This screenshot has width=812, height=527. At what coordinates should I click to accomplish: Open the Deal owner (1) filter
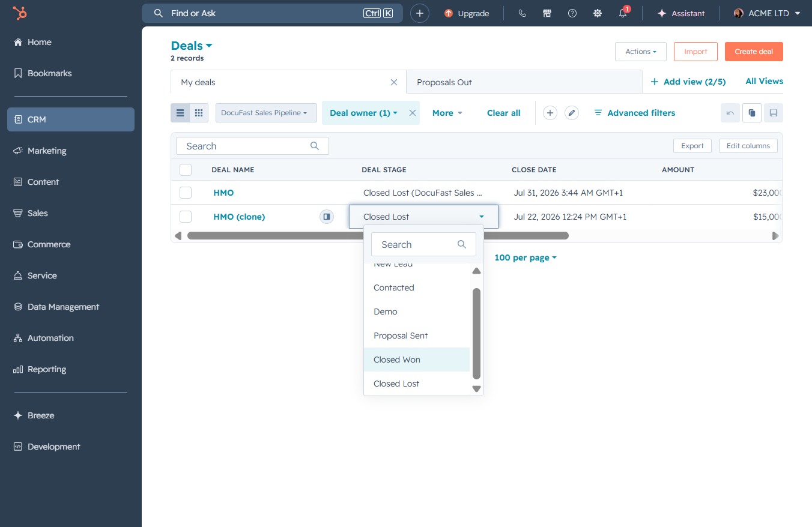pyautogui.click(x=363, y=113)
